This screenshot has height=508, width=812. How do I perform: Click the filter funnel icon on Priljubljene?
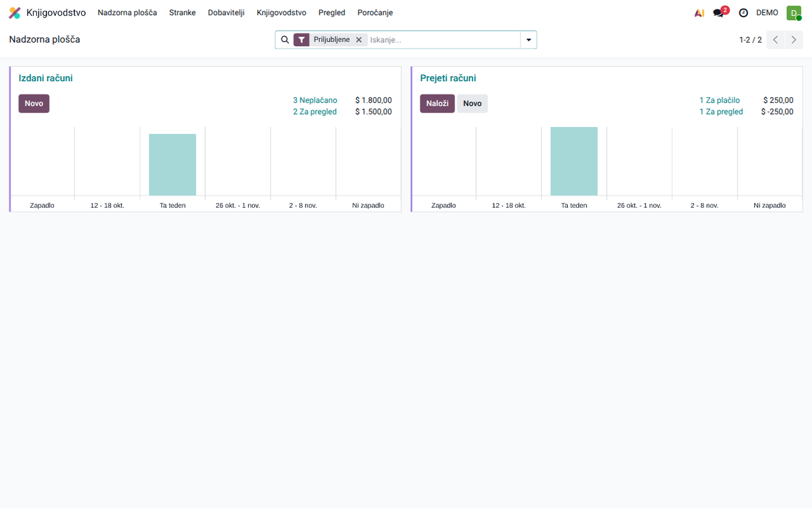point(302,40)
